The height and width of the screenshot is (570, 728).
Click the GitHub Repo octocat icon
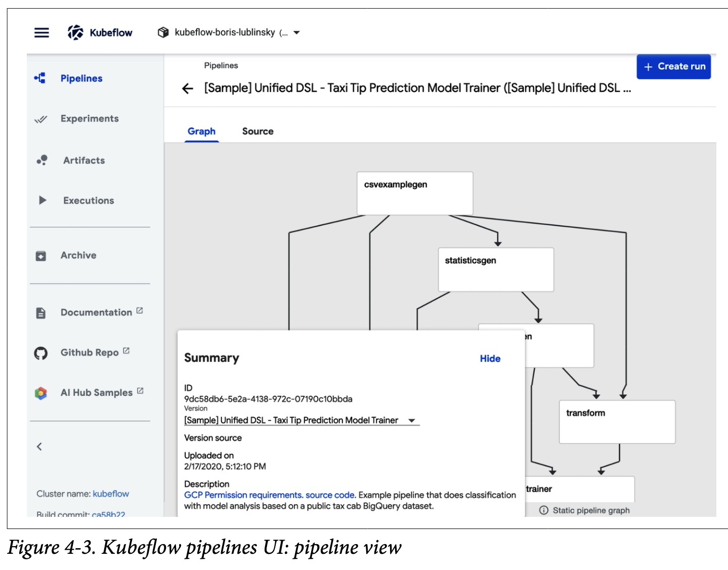pos(41,353)
